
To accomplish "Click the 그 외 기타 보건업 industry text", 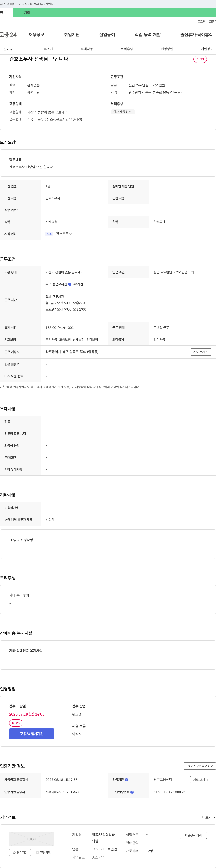I will [x=105, y=850].
